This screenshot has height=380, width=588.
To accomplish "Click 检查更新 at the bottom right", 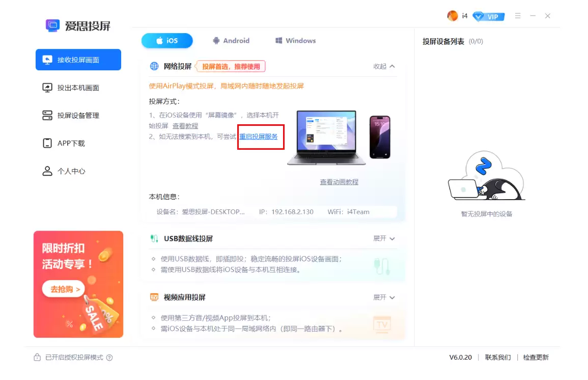I will (x=536, y=358).
